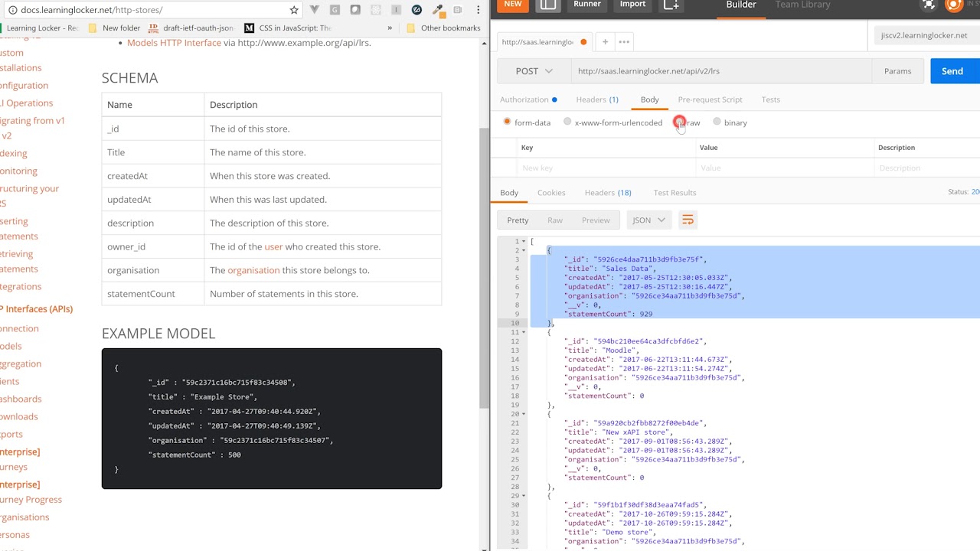This screenshot has height=551, width=980.
Task: Follow the user link in owner_id row
Action: click(273, 246)
